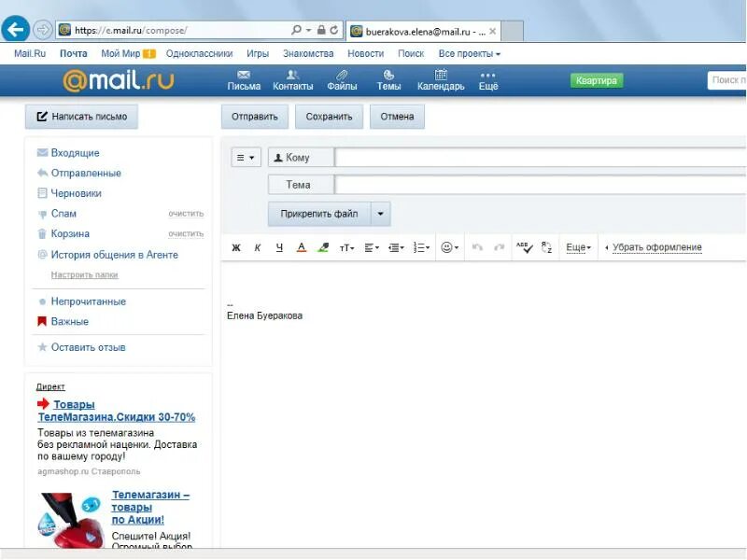Open Поиск in top navigation
The image size is (747, 560).
[411, 53]
